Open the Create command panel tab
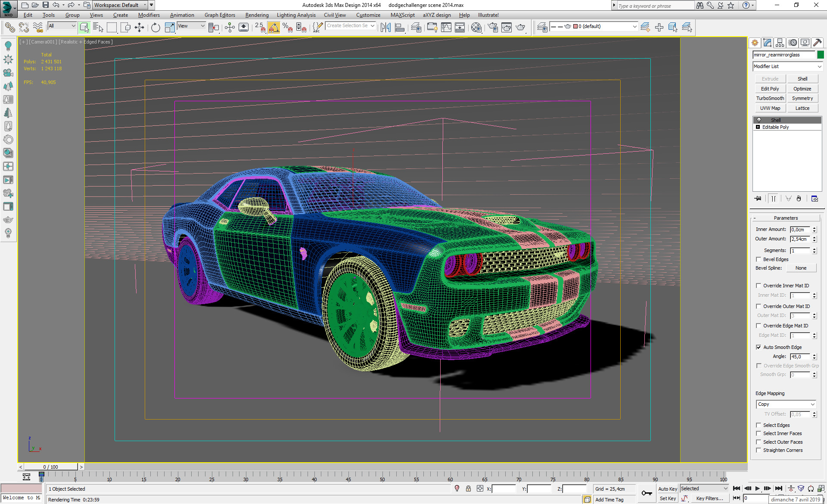Image resolution: width=827 pixels, height=504 pixels. [755, 43]
